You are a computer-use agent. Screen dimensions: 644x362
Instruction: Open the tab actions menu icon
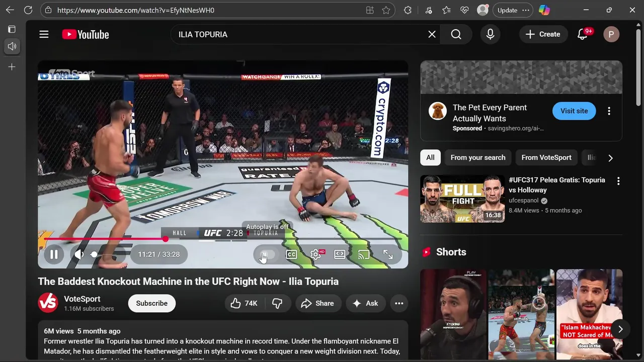coord(12,29)
